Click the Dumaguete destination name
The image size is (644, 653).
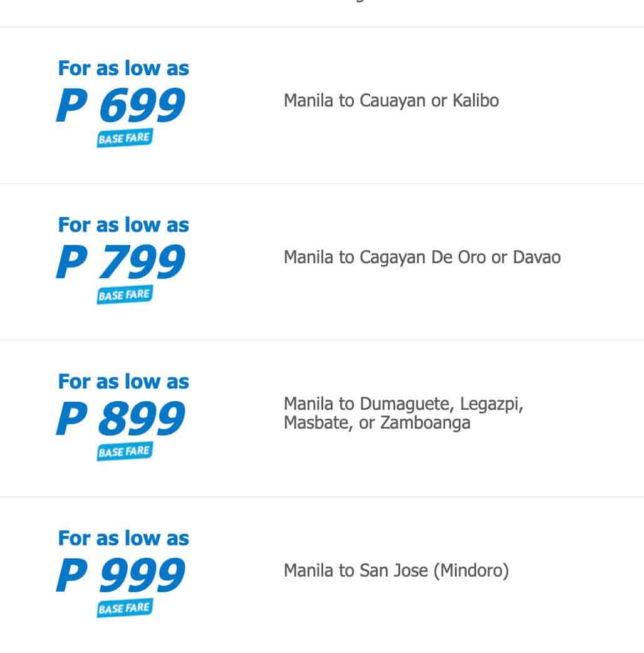click(x=407, y=405)
